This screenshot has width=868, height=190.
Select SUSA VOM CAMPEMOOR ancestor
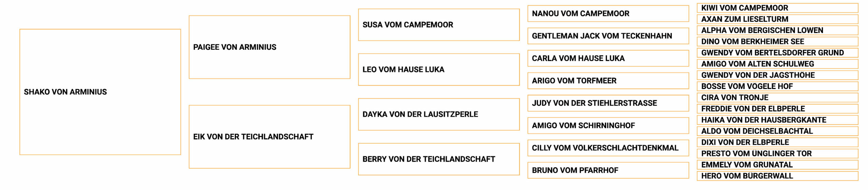(439, 25)
